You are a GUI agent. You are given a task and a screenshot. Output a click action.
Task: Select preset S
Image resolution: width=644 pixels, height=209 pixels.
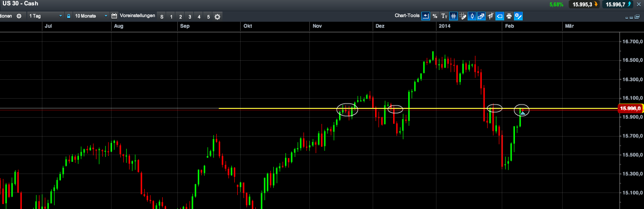(162, 17)
